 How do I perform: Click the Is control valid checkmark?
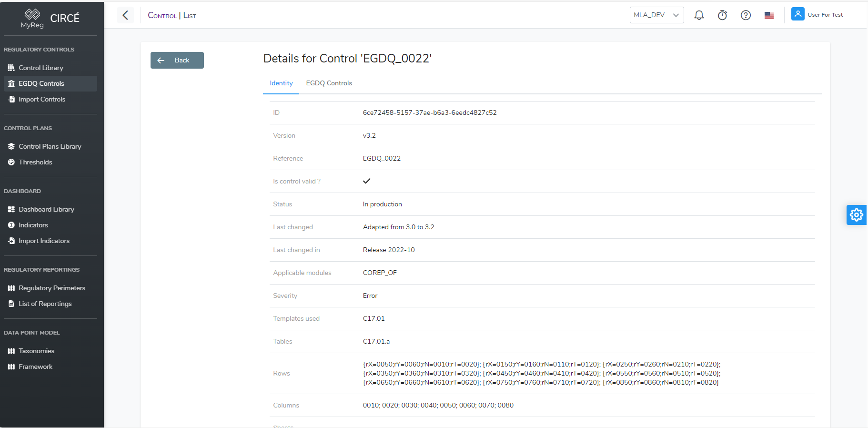(x=366, y=181)
